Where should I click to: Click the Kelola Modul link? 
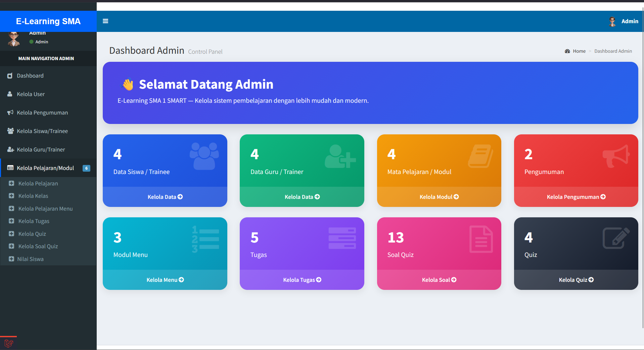tap(439, 197)
